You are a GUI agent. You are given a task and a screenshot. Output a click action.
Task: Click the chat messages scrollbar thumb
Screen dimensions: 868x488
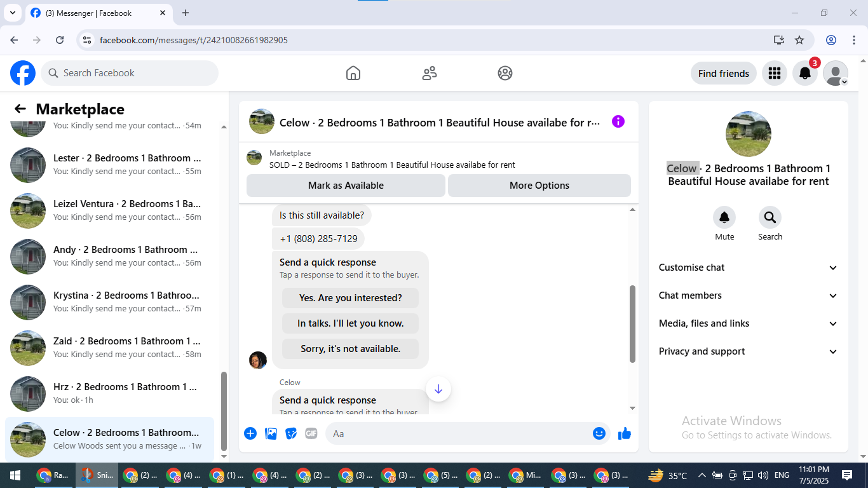pyautogui.click(x=632, y=324)
